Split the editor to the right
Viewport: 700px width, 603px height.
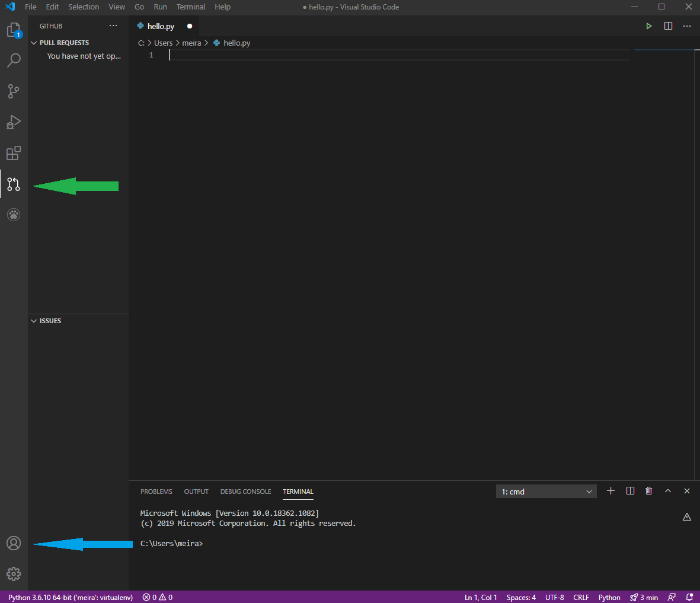tap(668, 25)
